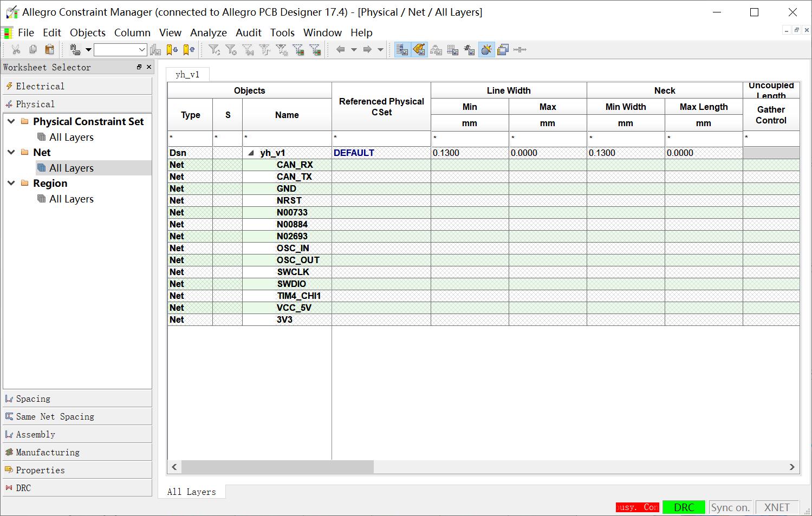Click the Line Width Min filter field
The image size is (812, 516).
(470, 139)
